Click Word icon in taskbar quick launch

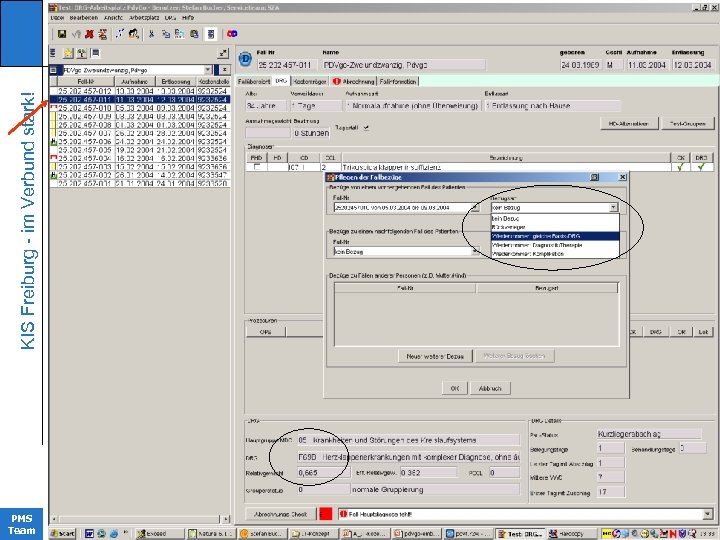pos(89,534)
